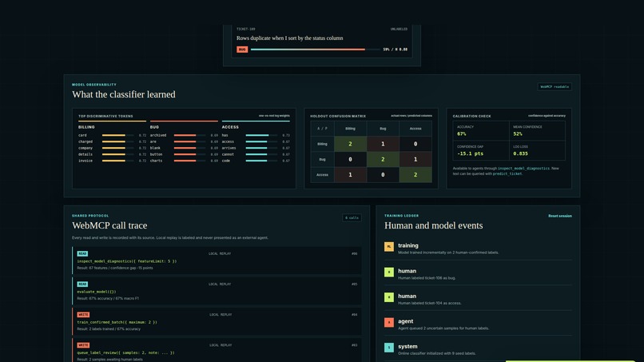Screen dimensions: 644x362
Task: Select the train_confirmed_batch call text
Action: (117, 322)
